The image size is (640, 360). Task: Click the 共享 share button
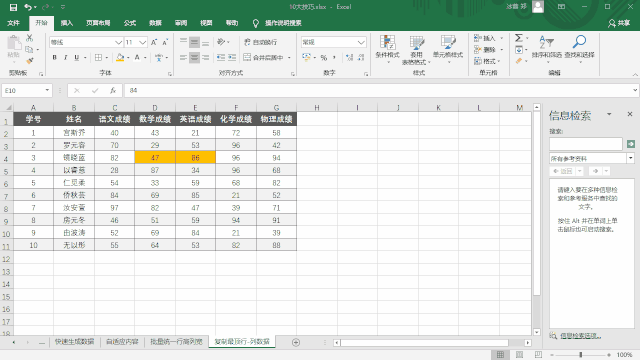pos(619,23)
